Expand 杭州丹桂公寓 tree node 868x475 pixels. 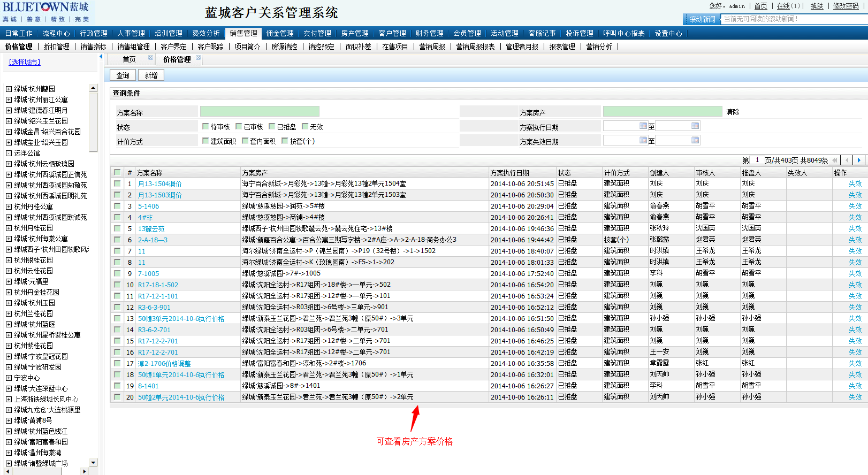pos(9,206)
